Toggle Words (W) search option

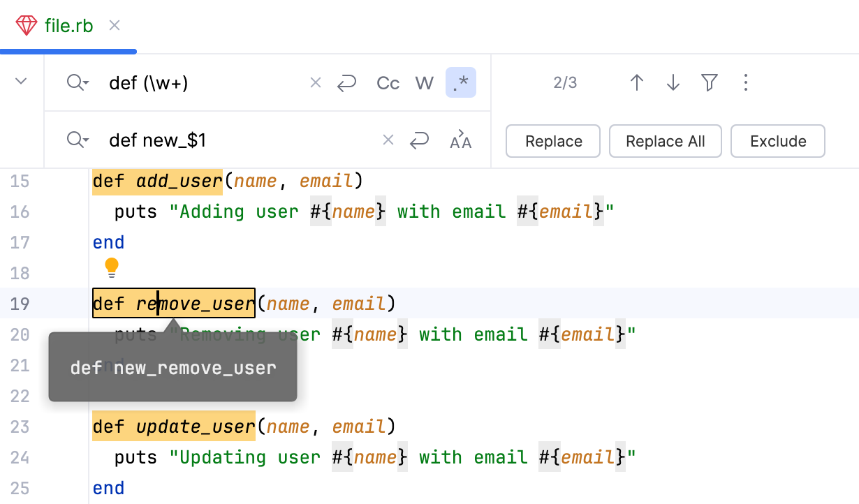(x=425, y=83)
